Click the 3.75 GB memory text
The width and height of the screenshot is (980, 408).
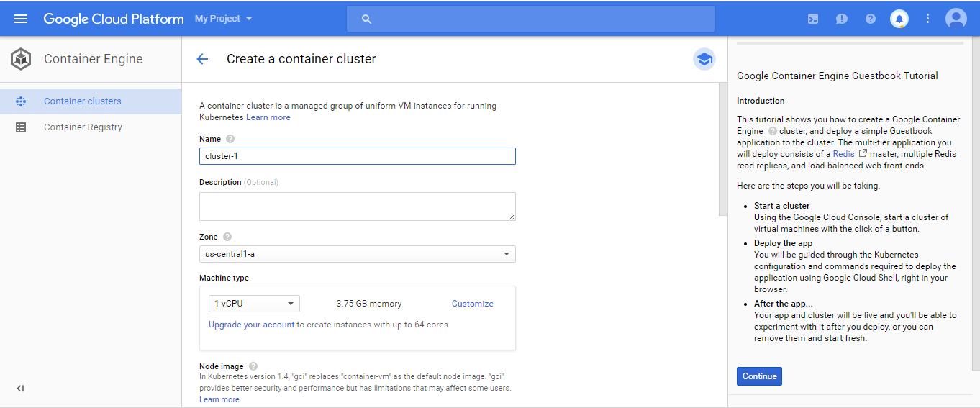tap(369, 304)
